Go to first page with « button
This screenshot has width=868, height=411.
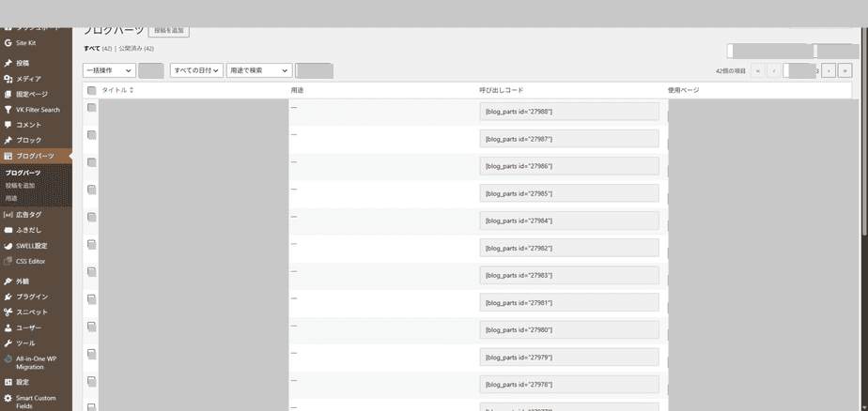pos(758,70)
